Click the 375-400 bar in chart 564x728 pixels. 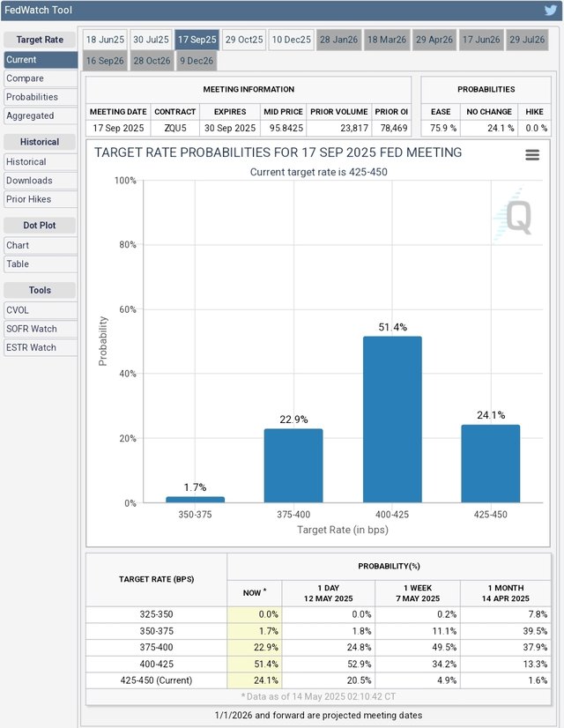293,465
